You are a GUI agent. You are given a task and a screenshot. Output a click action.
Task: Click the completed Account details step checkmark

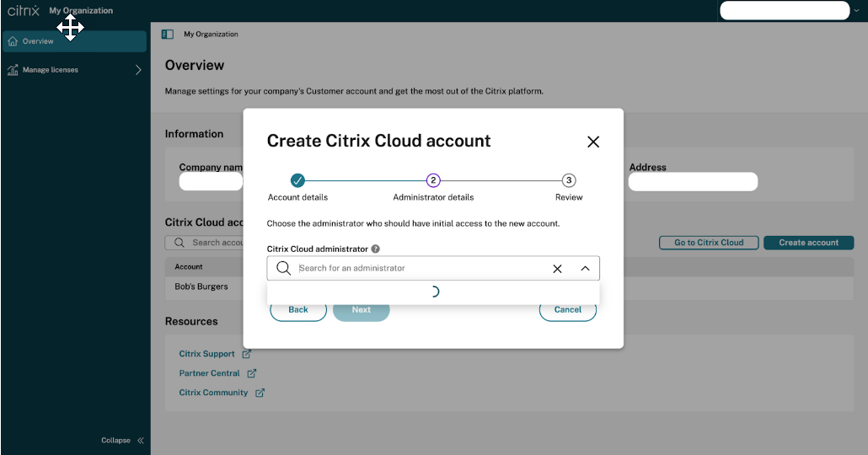(x=297, y=180)
